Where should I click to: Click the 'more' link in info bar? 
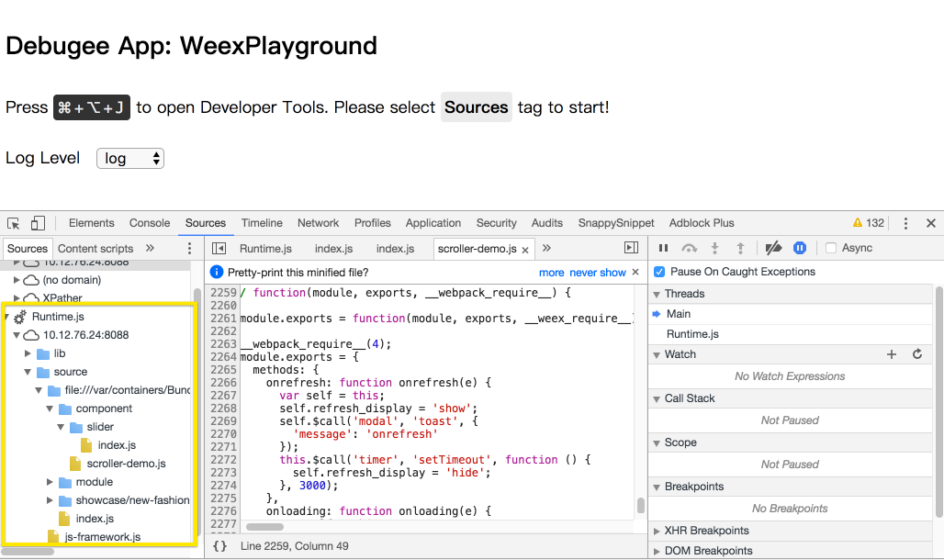tap(552, 273)
